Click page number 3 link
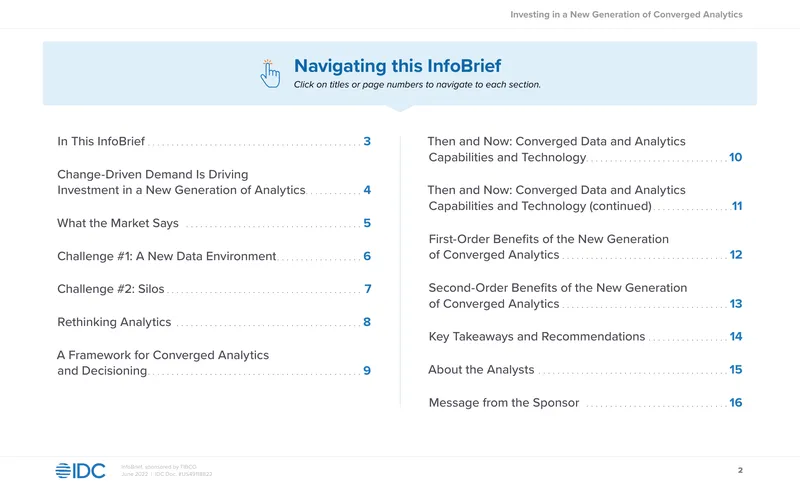 (367, 141)
